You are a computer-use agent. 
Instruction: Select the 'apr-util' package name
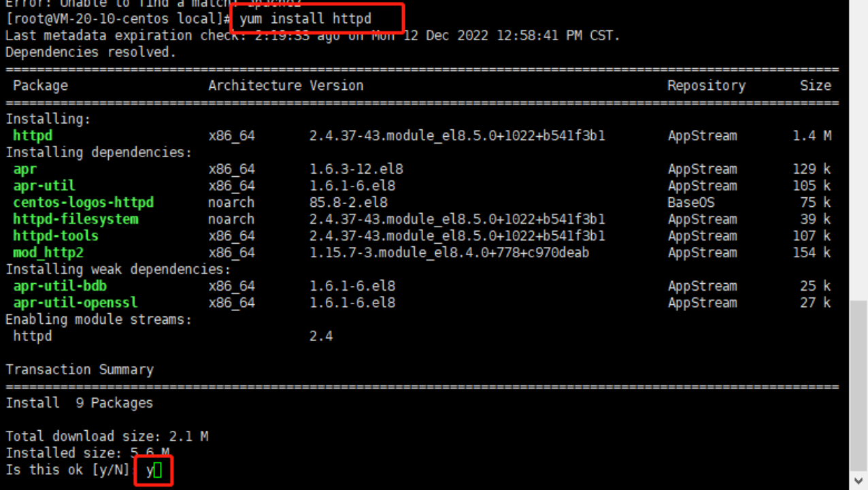[44, 186]
